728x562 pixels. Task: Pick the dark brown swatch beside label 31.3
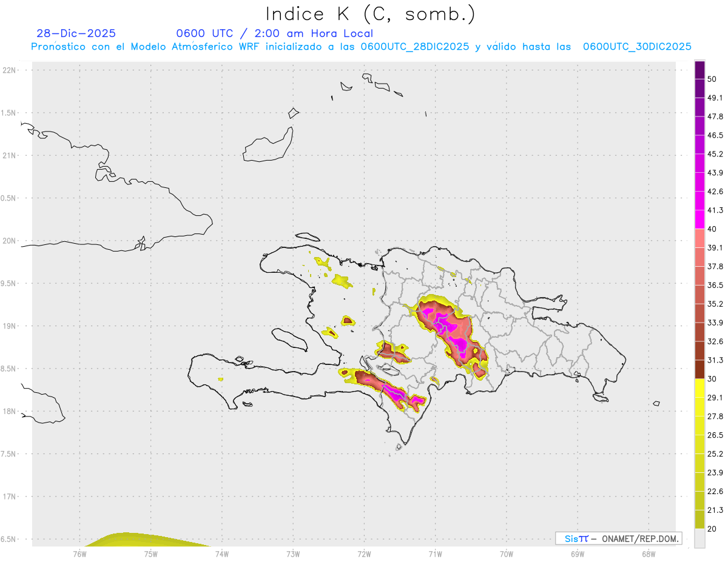699,369
